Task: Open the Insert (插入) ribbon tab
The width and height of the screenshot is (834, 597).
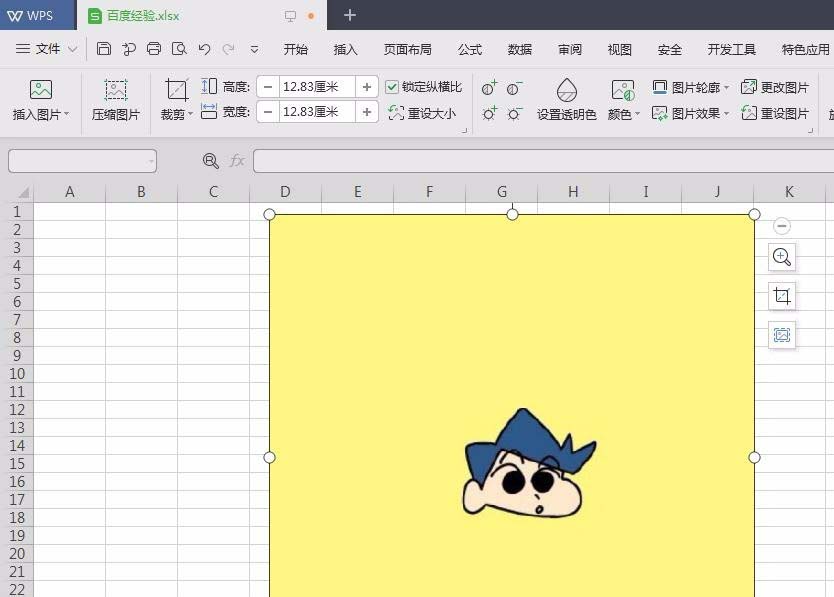Action: click(346, 49)
